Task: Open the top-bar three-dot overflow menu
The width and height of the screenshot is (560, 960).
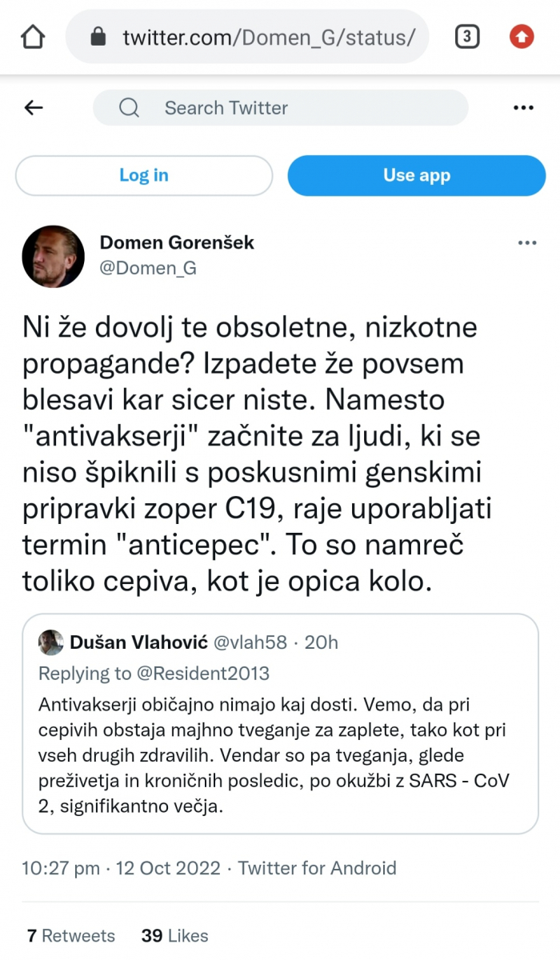Action: pyautogui.click(x=523, y=108)
